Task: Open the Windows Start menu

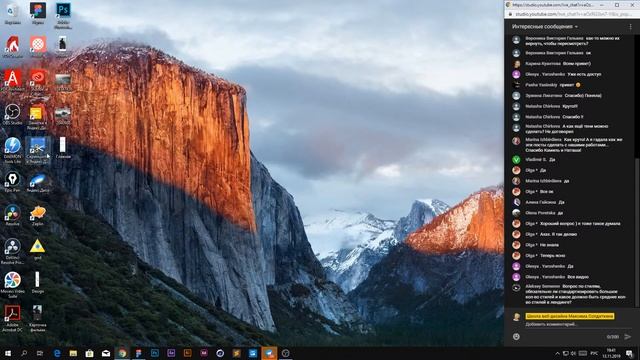Action: point(8,353)
